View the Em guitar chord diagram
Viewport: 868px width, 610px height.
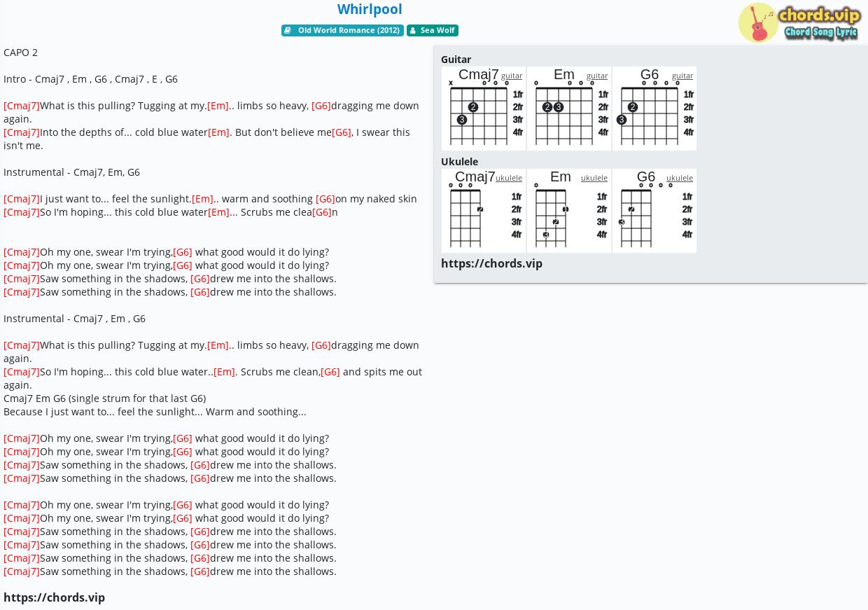click(569, 109)
